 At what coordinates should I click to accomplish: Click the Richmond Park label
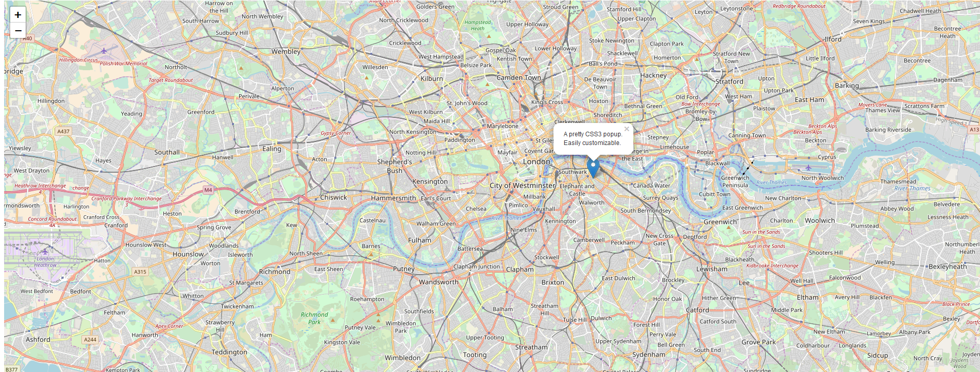click(314, 318)
